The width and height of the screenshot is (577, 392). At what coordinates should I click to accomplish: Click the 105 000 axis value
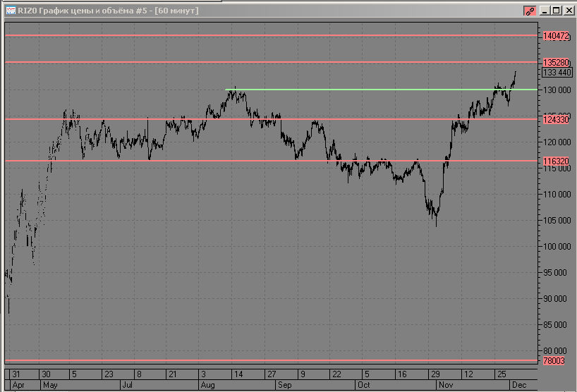[x=557, y=221]
